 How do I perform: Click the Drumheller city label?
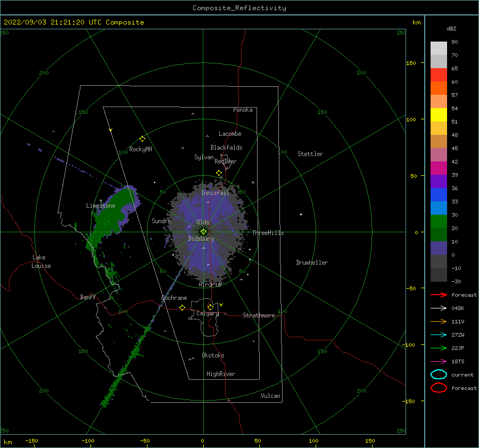click(312, 263)
